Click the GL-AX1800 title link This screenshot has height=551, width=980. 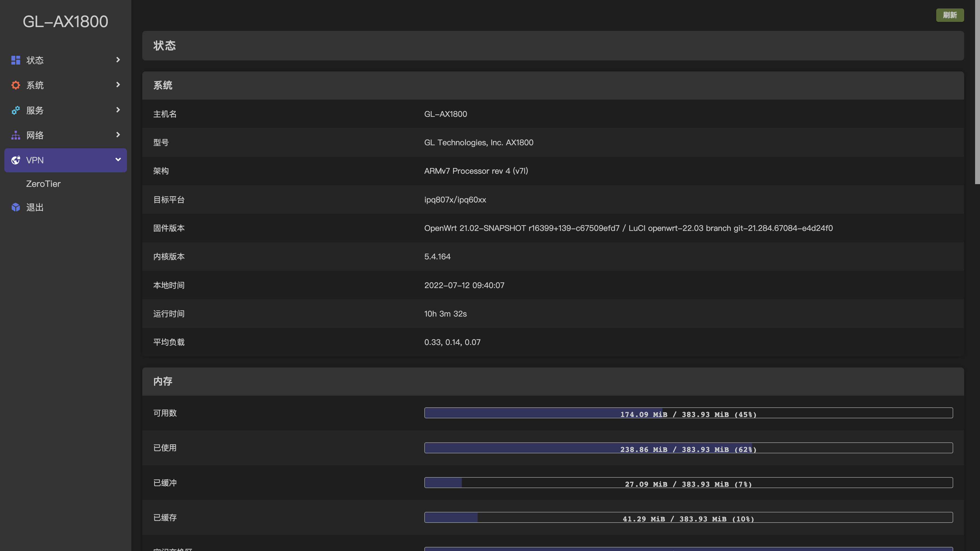(x=65, y=21)
